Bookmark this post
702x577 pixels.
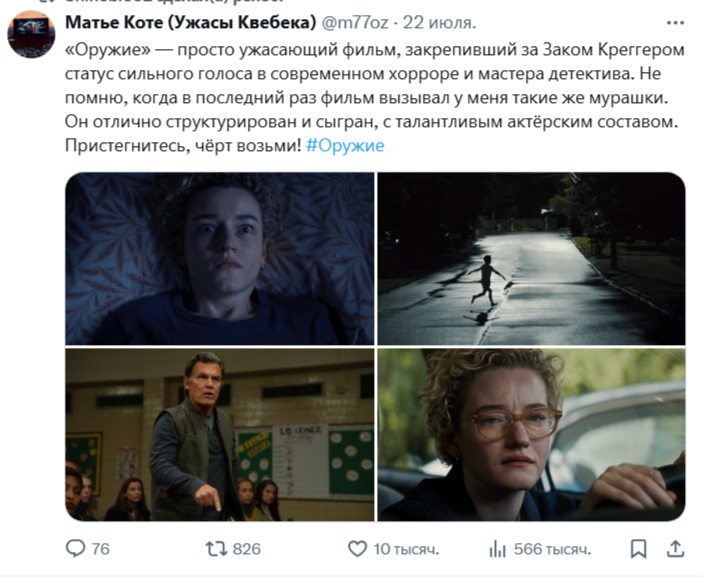click(x=638, y=549)
